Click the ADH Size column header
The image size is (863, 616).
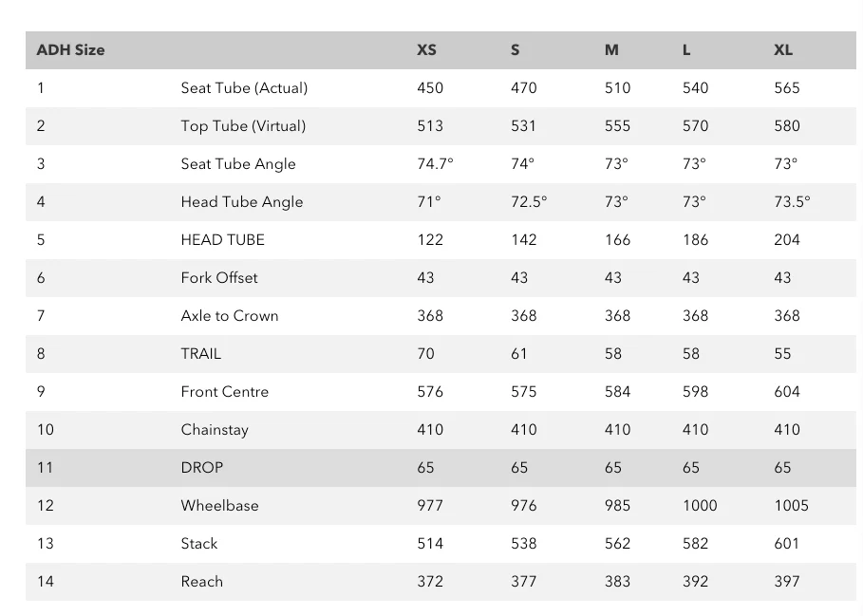[70, 49]
